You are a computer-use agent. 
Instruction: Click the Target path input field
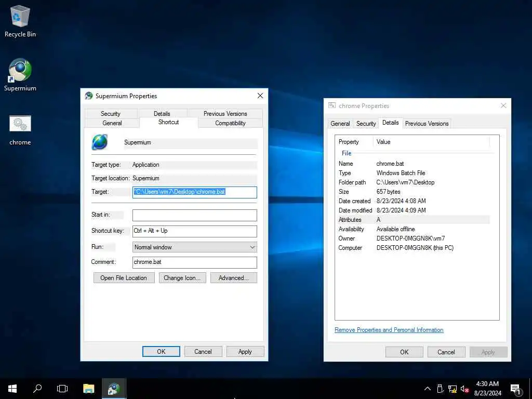click(195, 192)
